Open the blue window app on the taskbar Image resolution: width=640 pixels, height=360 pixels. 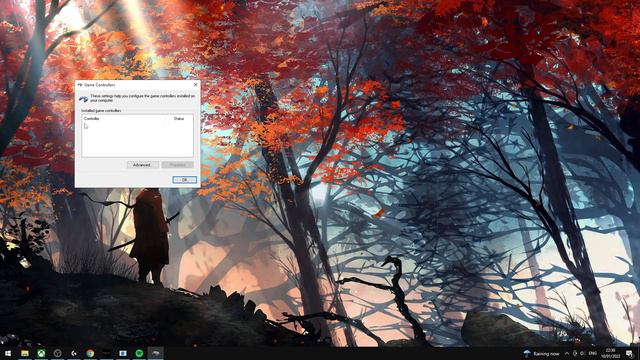pos(123,353)
